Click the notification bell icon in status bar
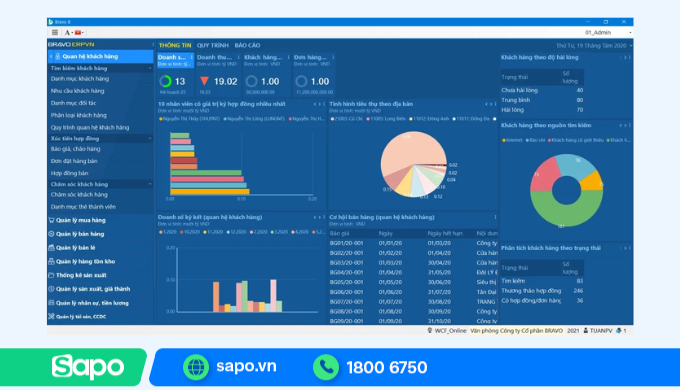The width and height of the screenshot is (680, 390). [618, 331]
